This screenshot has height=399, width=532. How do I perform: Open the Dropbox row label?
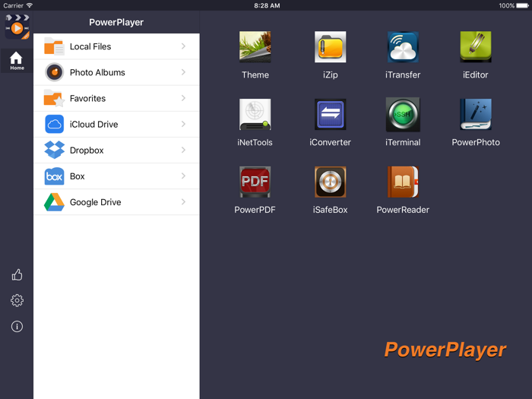tap(87, 150)
